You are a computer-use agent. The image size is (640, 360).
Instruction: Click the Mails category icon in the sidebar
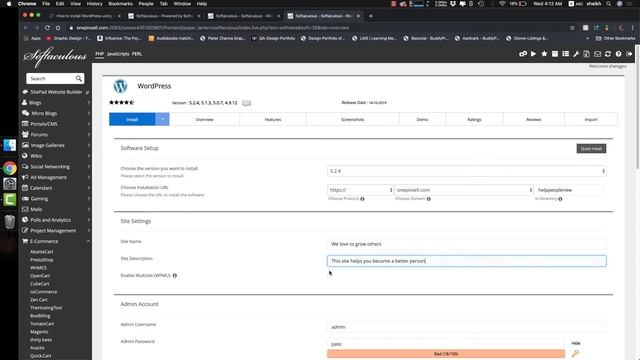pos(25,209)
